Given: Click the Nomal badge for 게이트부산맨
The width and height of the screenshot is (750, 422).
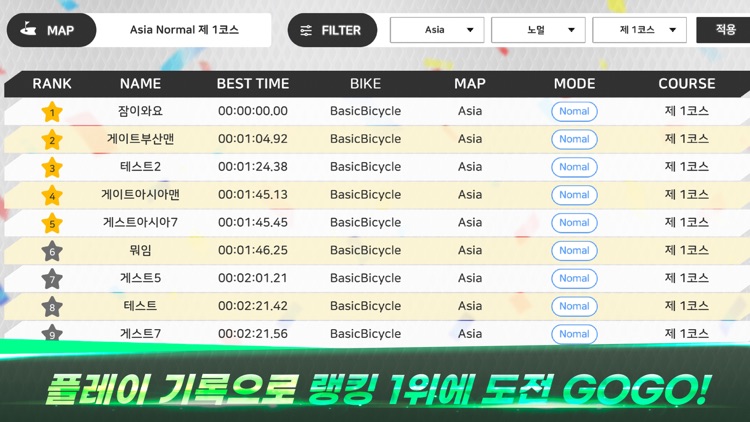Looking at the screenshot, I should (x=574, y=139).
